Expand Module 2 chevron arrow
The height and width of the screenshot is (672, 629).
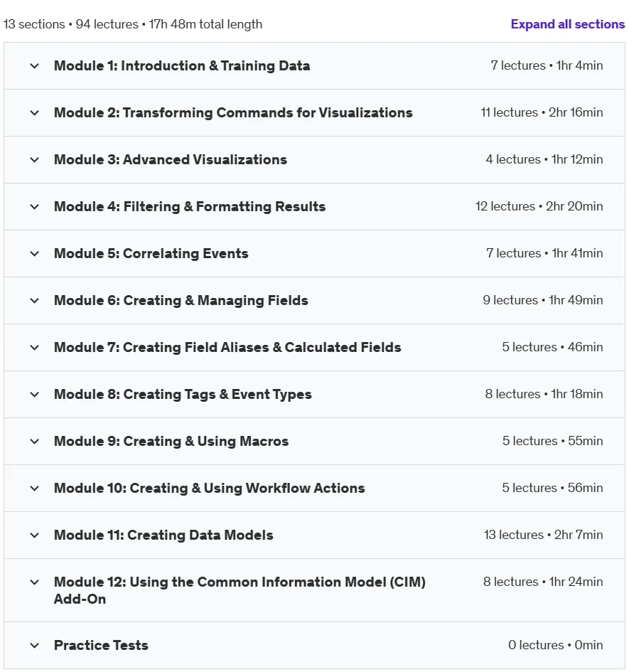pyautogui.click(x=34, y=113)
